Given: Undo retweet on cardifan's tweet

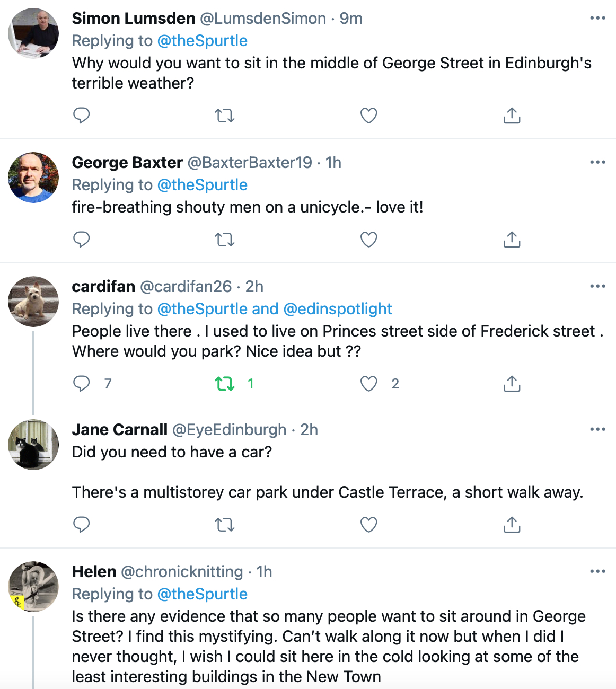Looking at the screenshot, I should click(x=225, y=383).
